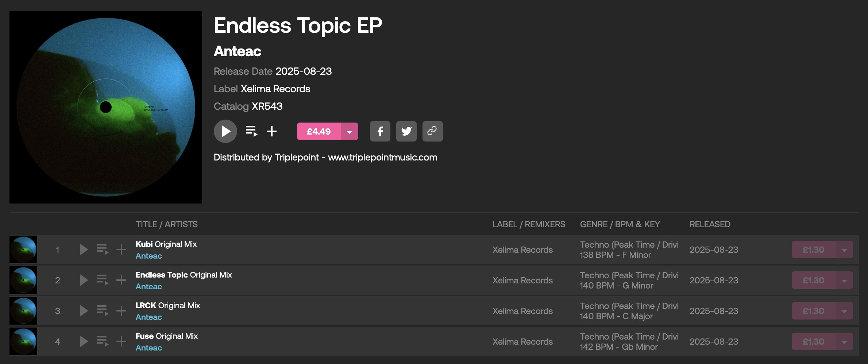The image size is (868, 364).
Task: Add the Endless Topic track to queue
Action: pyautogui.click(x=103, y=280)
